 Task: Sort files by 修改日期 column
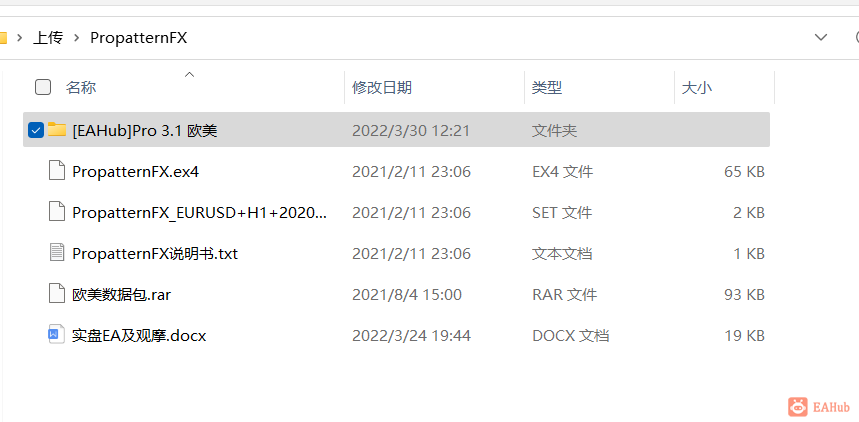coord(434,87)
